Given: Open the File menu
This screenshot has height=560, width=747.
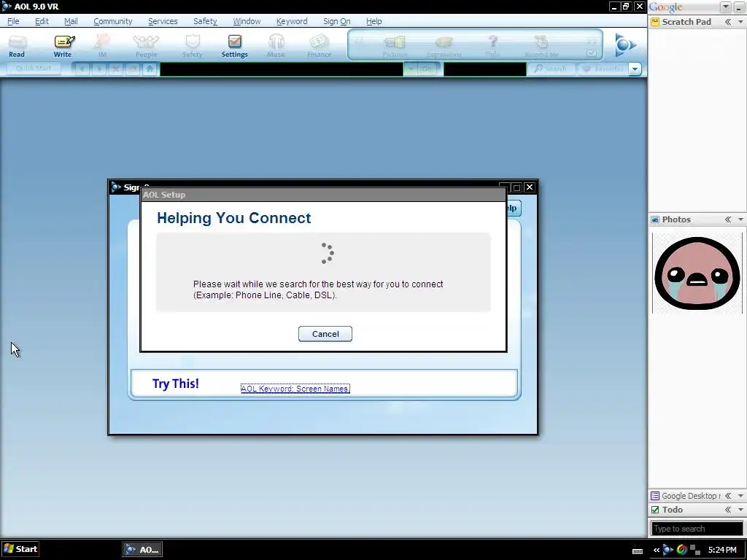Looking at the screenshot, I should point(13,21).
